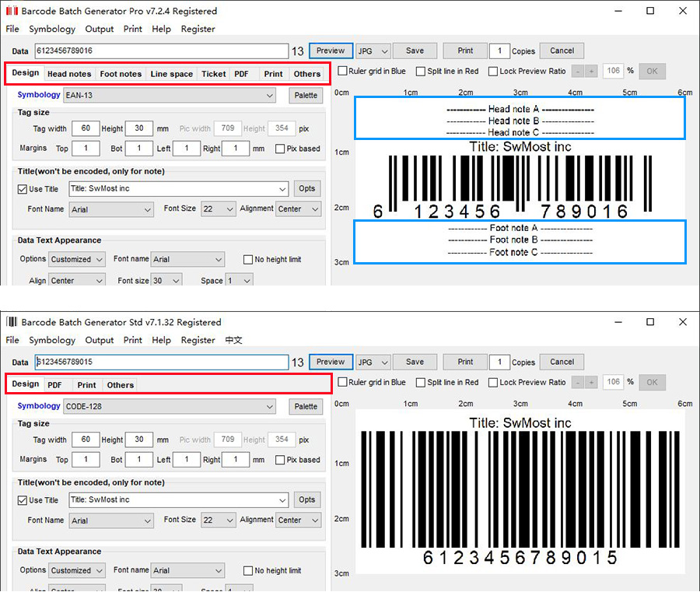Screen dimensions: 700x592
Task: Click the plus zoom button in Pro window
Action: [591, 71]
